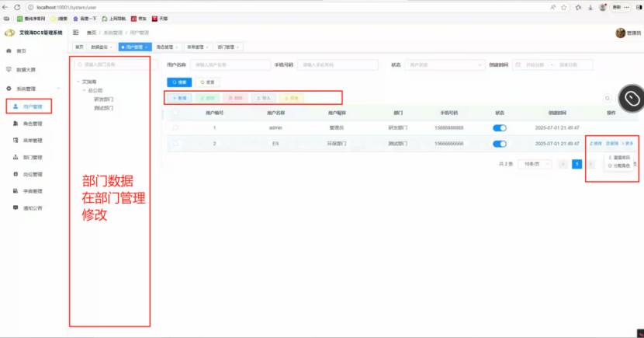Click the round search toggle icon above table

607,98
